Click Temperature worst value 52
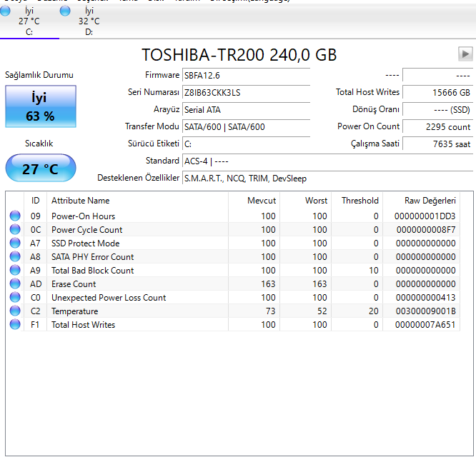This screenshot has width=476, height=457. [x=322, y=311]
